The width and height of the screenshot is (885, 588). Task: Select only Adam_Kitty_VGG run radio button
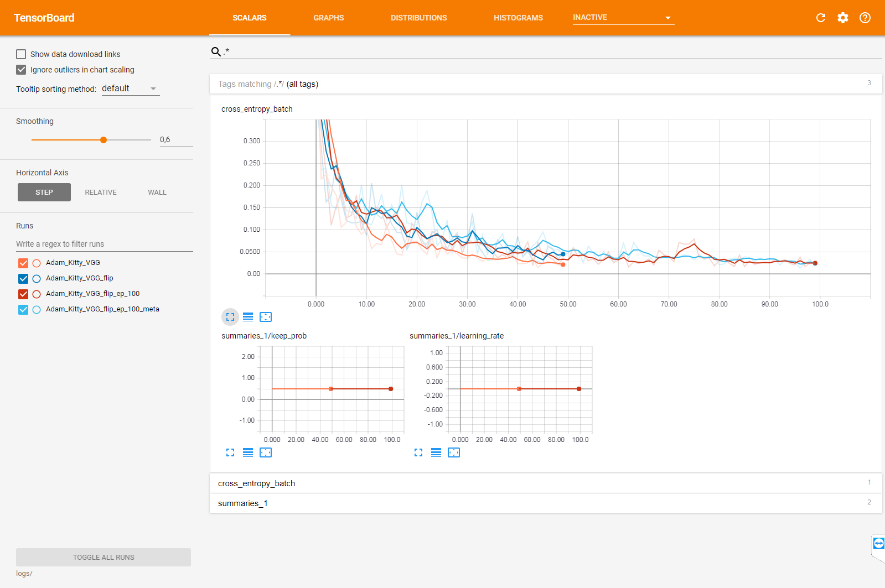point(37,263)
